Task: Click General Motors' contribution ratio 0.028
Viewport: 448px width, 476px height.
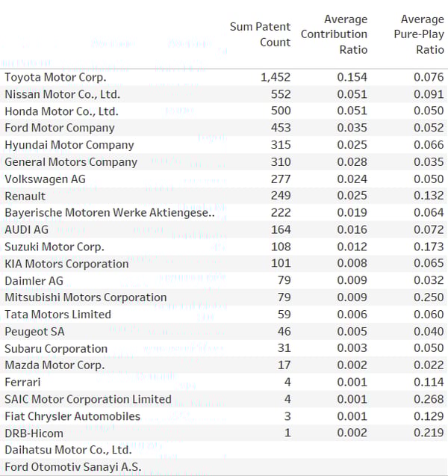Action: 352,162
